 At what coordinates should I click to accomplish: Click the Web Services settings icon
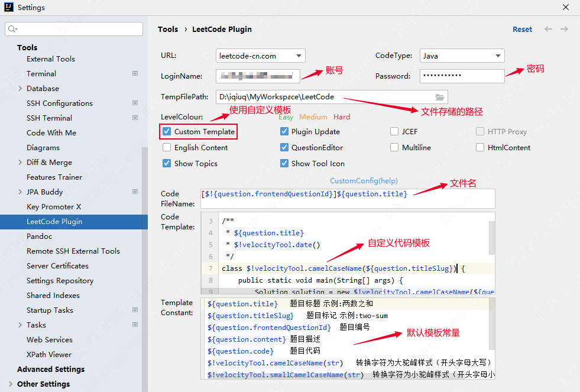tap(135, 339)
